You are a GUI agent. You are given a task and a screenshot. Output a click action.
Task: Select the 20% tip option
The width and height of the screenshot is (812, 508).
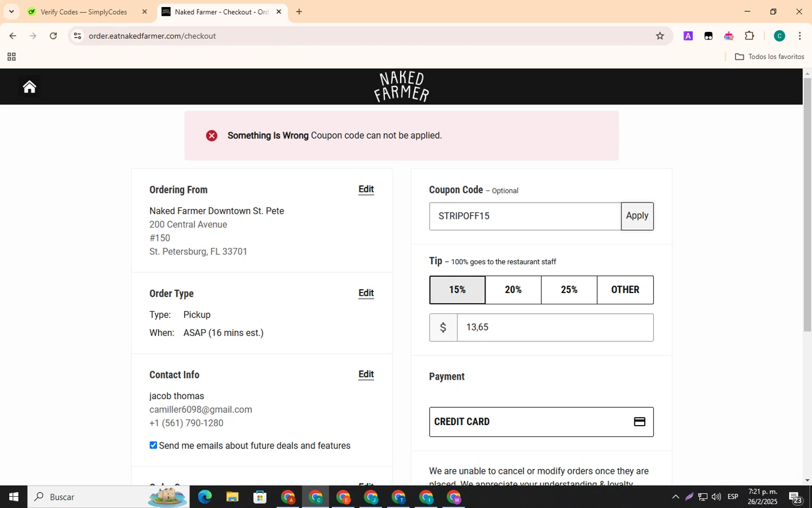tap(513, 290)
